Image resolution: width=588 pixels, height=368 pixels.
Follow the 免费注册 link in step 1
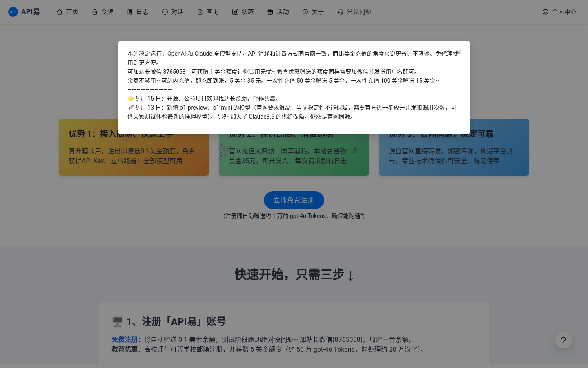(125, 339)
